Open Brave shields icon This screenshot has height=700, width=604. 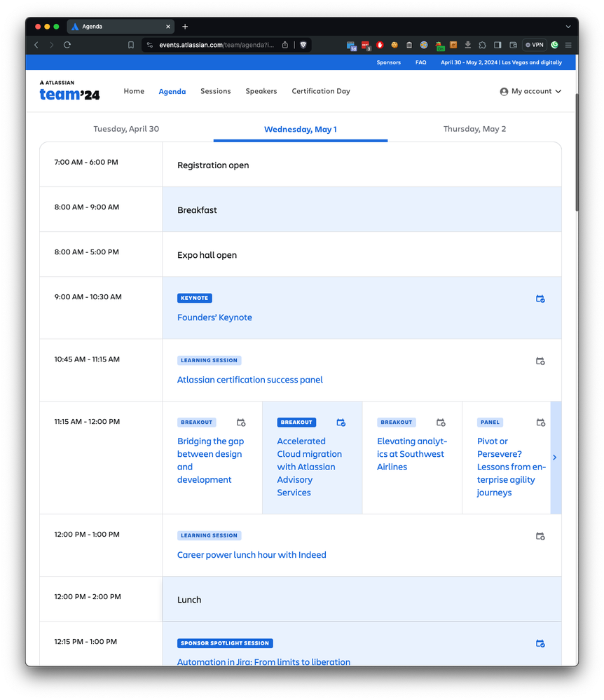click(x=303, y=45)
